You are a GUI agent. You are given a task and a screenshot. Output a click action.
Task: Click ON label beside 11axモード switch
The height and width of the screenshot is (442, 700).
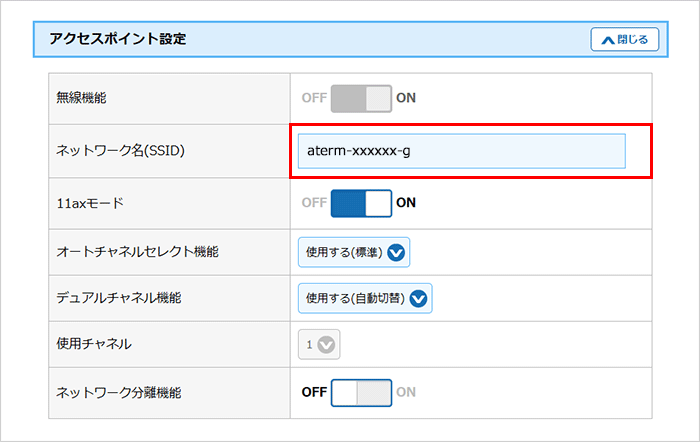click(406, 202)
